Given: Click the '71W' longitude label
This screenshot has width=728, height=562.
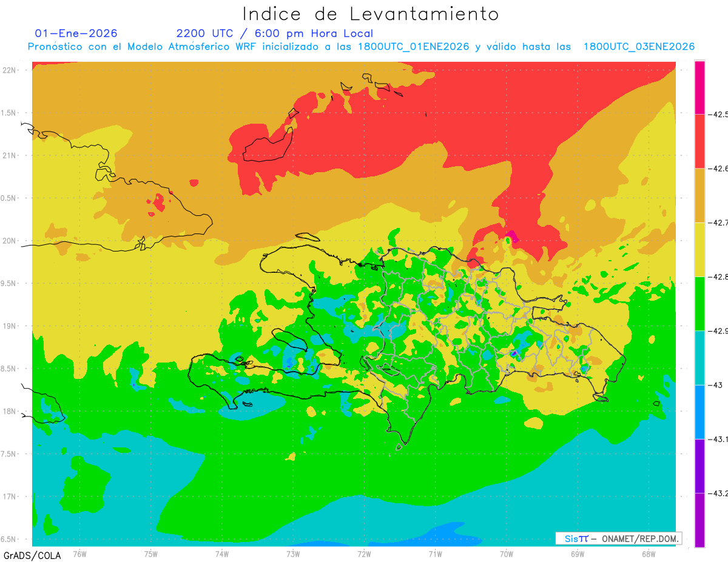Looking at the screenshot, I should pyautogui.click(x=435, y=554).
